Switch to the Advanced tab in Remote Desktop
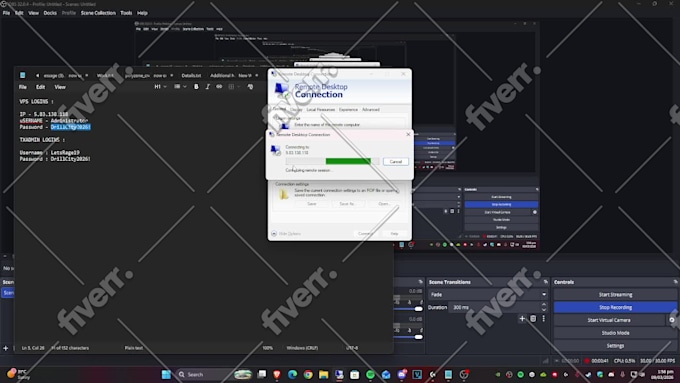The image size is (680, 383). pos(371,110)
